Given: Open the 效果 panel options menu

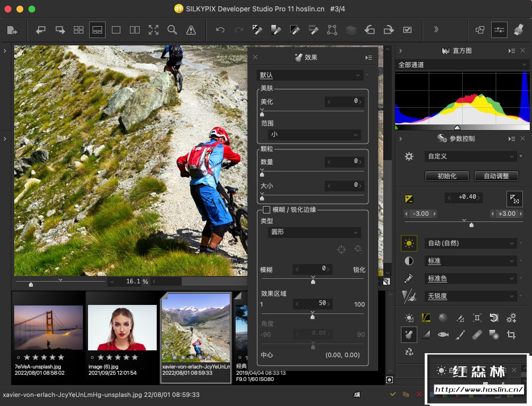Looking at the screenshot, I should (368, 57).
